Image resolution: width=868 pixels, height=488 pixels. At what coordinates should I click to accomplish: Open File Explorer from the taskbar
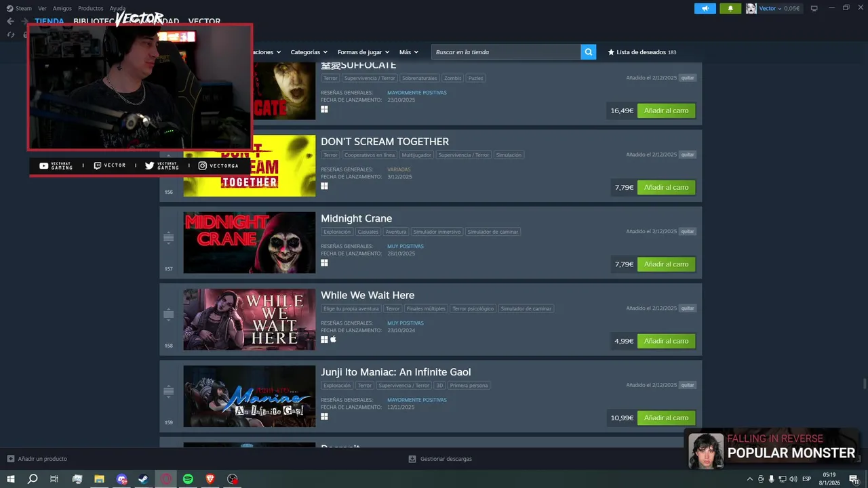pyautogui.click(x=99, y=479)
